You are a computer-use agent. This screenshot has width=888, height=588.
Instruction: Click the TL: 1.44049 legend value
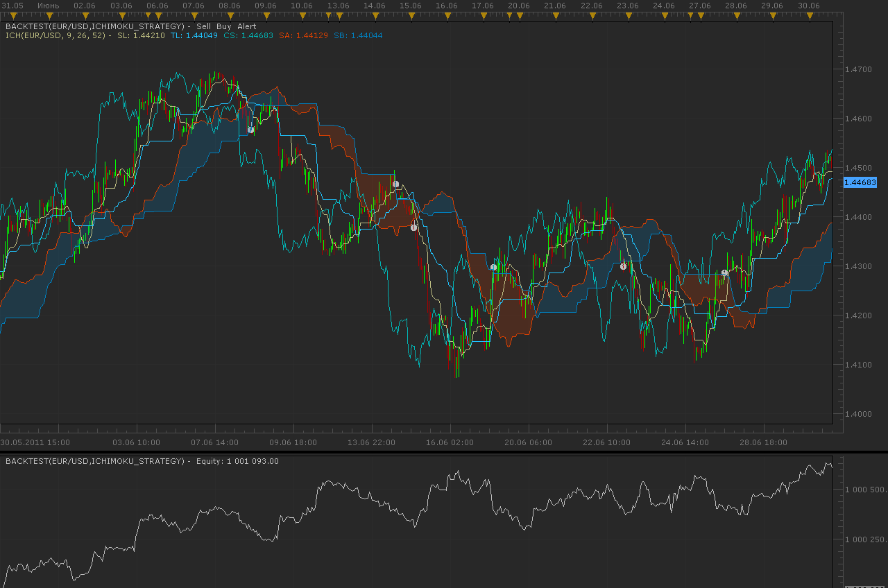194,35
